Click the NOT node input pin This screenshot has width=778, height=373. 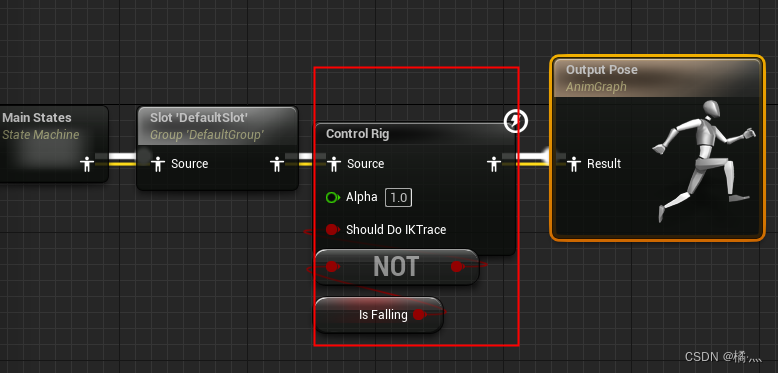(x=331, y=267)
